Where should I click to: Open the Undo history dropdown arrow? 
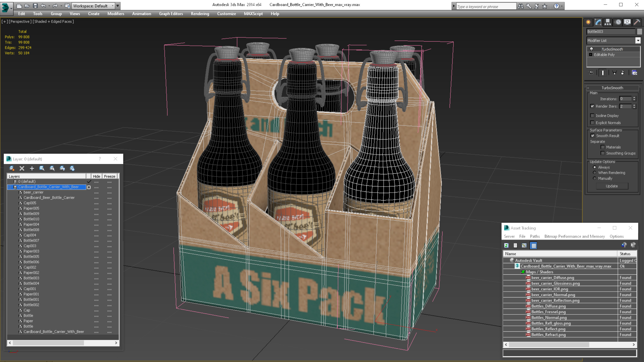point(49,6)
